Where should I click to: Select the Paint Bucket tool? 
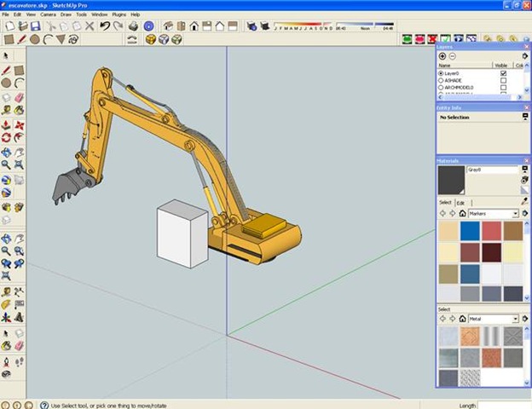(19, 110)
